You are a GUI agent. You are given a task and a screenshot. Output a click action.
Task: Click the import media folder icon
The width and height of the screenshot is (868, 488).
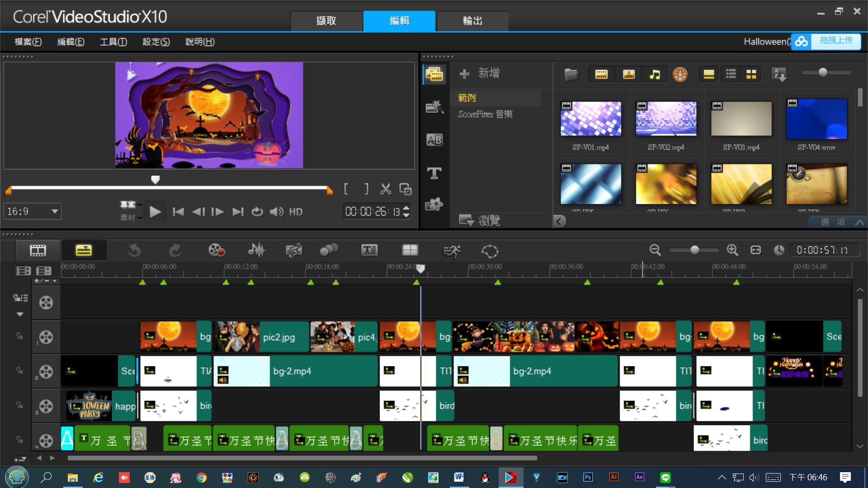click(571, 74)
